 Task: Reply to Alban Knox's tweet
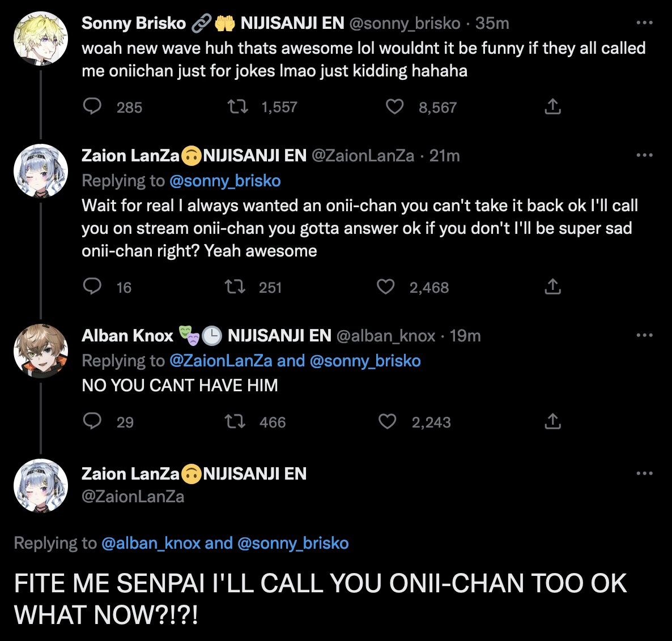tap(92, 421)
